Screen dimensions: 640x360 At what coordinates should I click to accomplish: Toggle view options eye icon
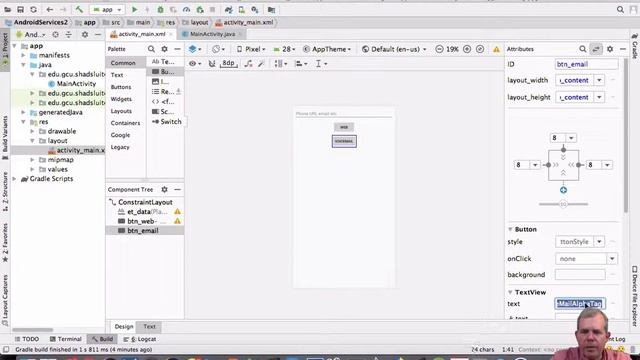tap(194, 64)
